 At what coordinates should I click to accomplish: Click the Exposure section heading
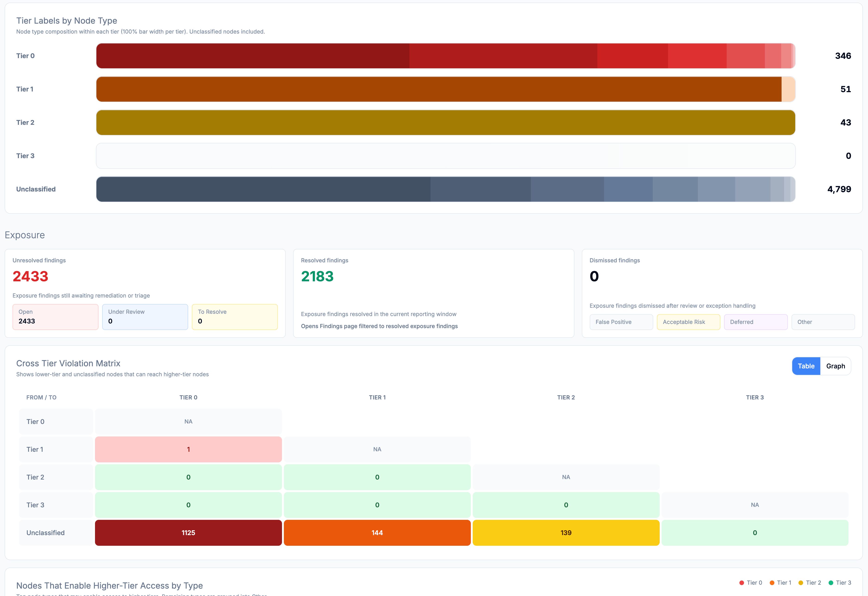coord(25,235)
